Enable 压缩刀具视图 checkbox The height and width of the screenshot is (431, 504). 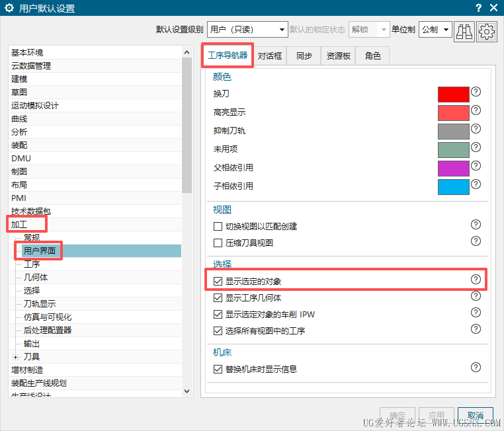[218, 243]
